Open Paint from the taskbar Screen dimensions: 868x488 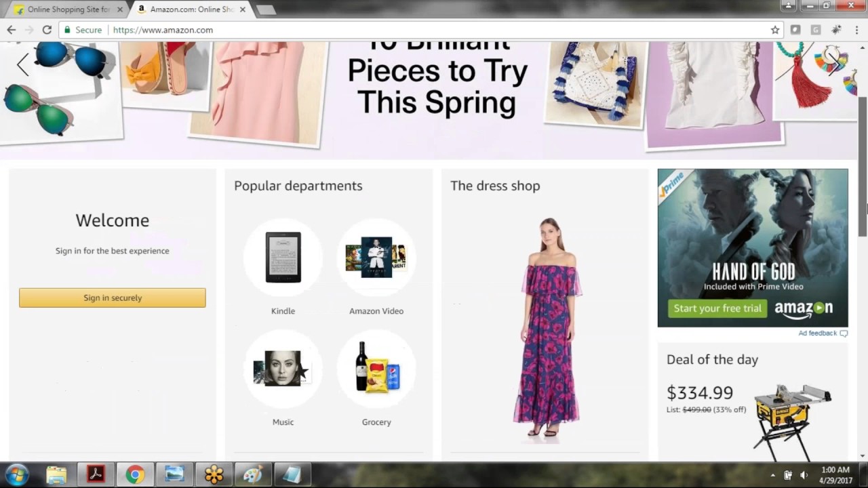[x=253, y=475]
